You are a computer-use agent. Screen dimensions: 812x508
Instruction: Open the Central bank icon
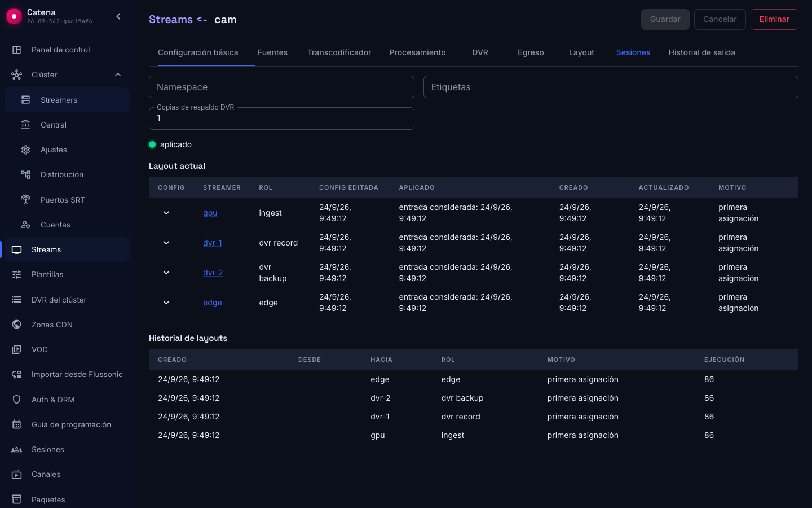pyautogui.click(x=26, y=125)
